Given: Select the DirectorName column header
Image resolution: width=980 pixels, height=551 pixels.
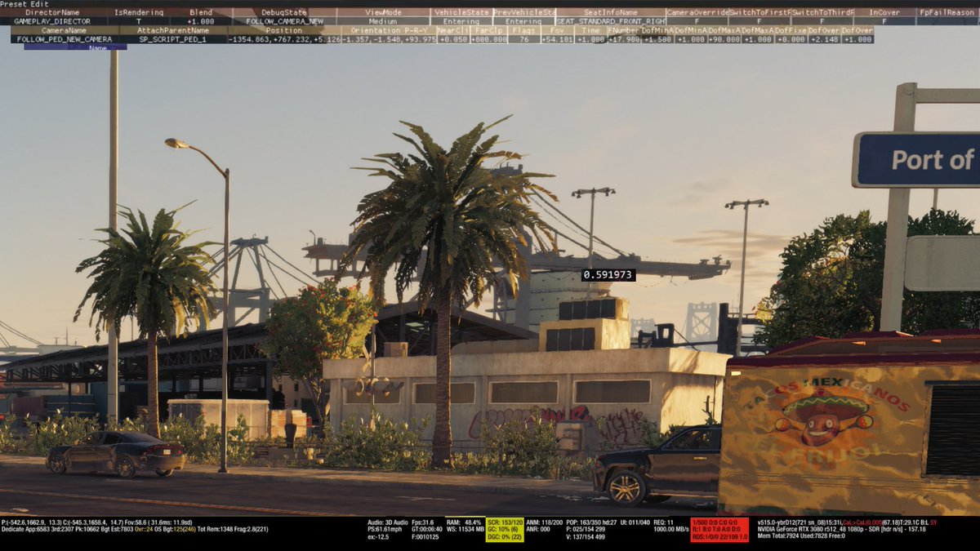Looking at the screenshot, I should tap(52, 13).
